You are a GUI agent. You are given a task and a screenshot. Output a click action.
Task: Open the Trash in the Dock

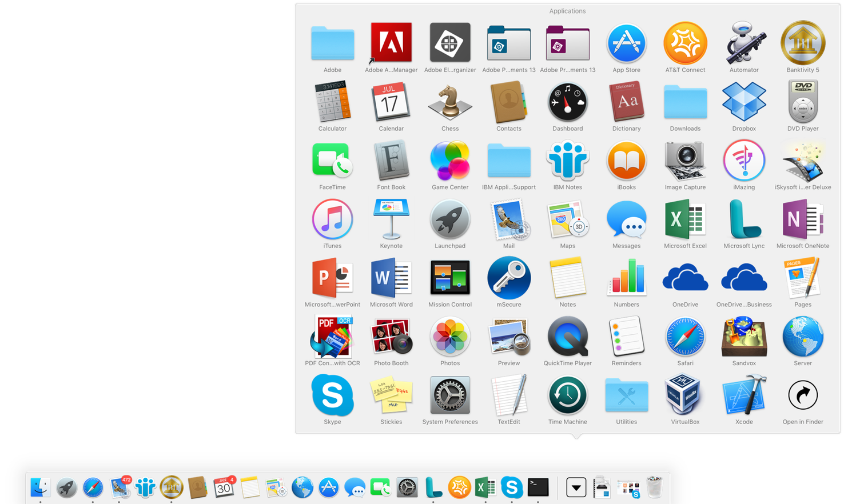(655, 487)
